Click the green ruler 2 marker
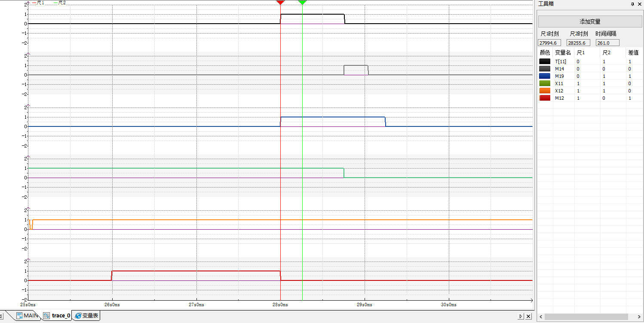Image resolution: width=644 pixels, height=323 pixels. [302, 3]
